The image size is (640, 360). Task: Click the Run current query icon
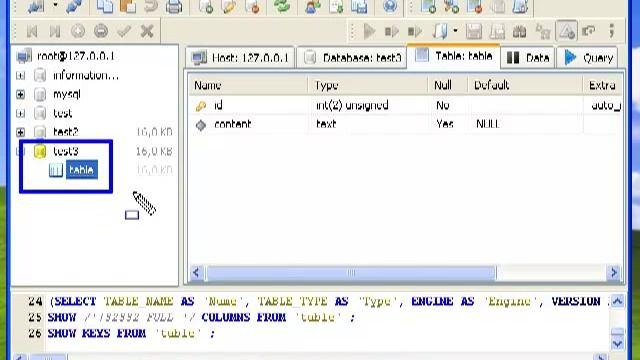[x=415, y=31]
